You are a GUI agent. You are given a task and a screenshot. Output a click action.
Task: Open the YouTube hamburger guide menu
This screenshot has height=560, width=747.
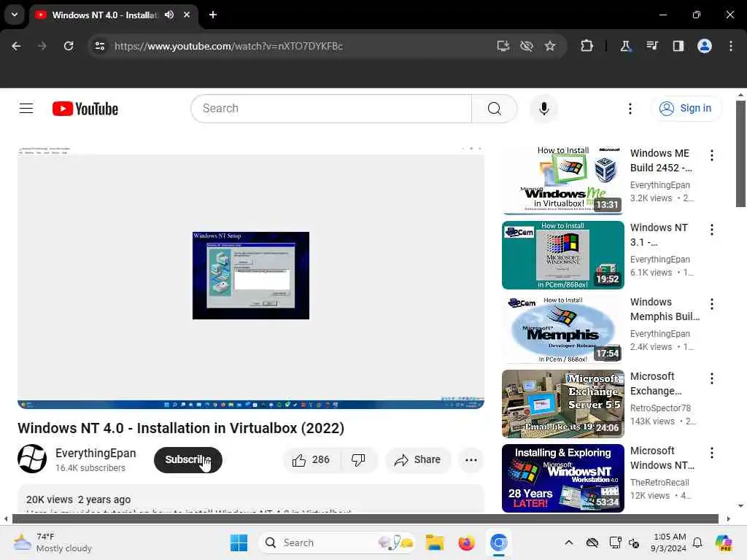26,109
